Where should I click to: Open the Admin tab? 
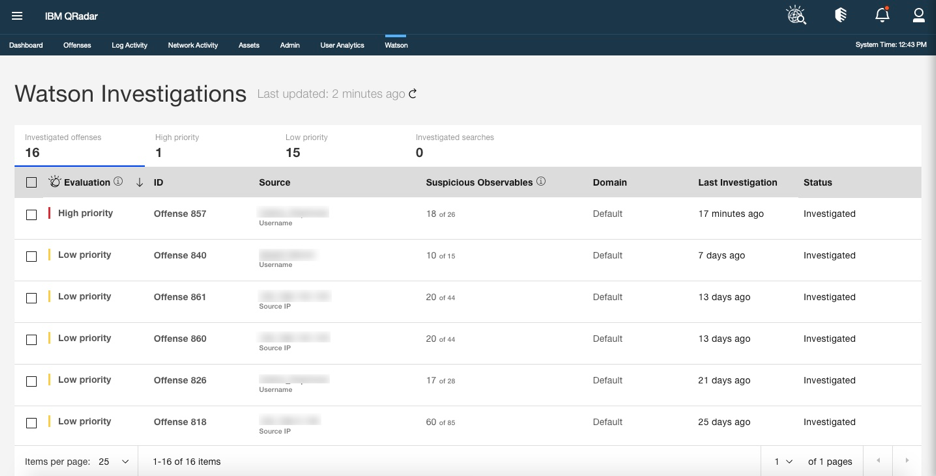pos(290,45)
